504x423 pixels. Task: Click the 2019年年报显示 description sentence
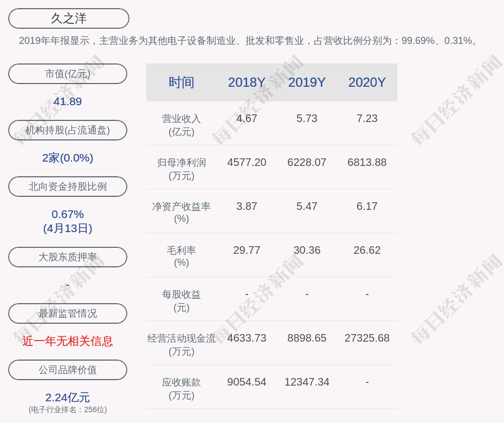click(248, 41)
